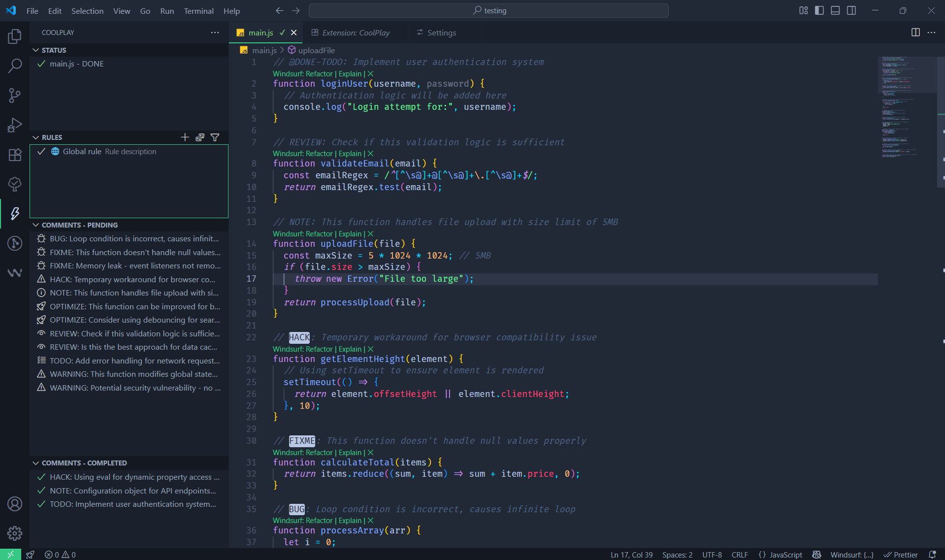Toggle completed HACK: Using eval comment

coord(41,477)
